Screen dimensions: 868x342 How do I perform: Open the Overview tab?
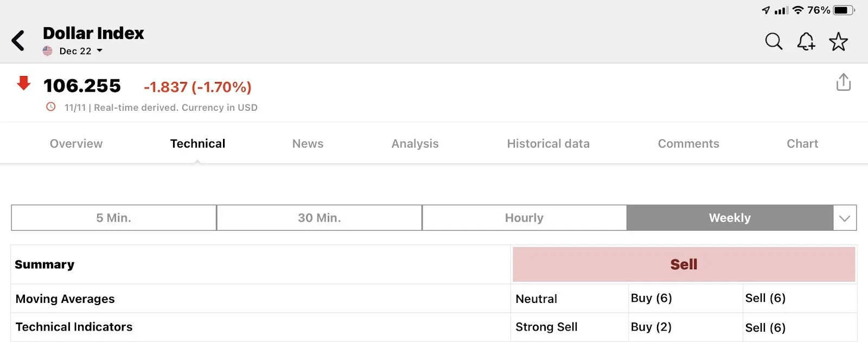point(76,144)
